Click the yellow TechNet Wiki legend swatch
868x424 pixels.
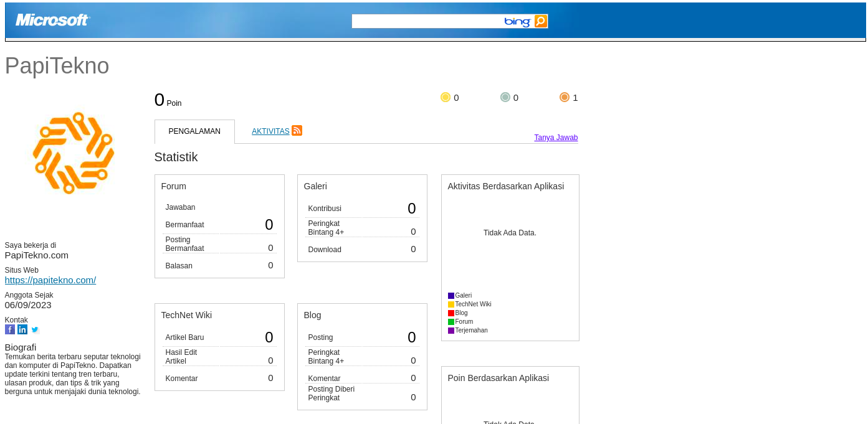click(451, 304)
